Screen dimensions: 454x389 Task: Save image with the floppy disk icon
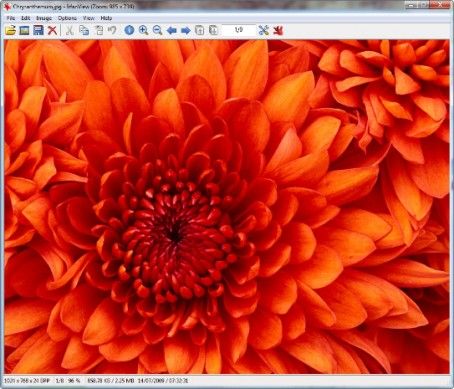click(38, 30)
